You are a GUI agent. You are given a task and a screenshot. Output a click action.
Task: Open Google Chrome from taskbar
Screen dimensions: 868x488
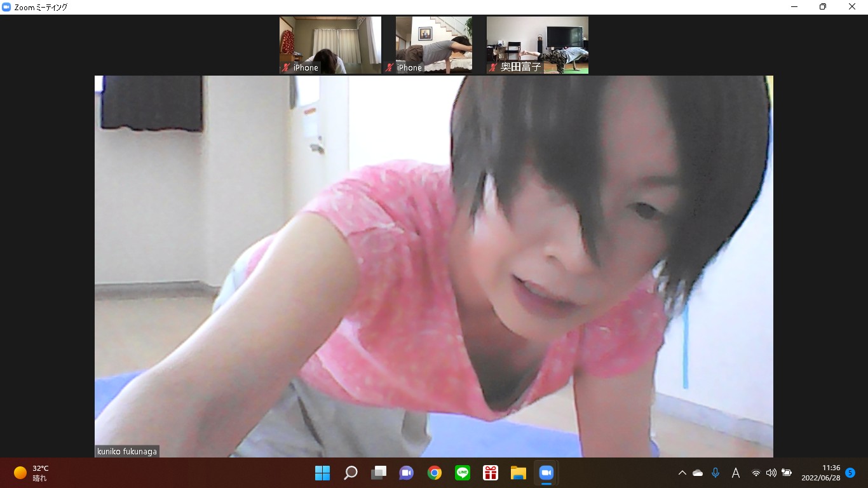coord(435,473)
